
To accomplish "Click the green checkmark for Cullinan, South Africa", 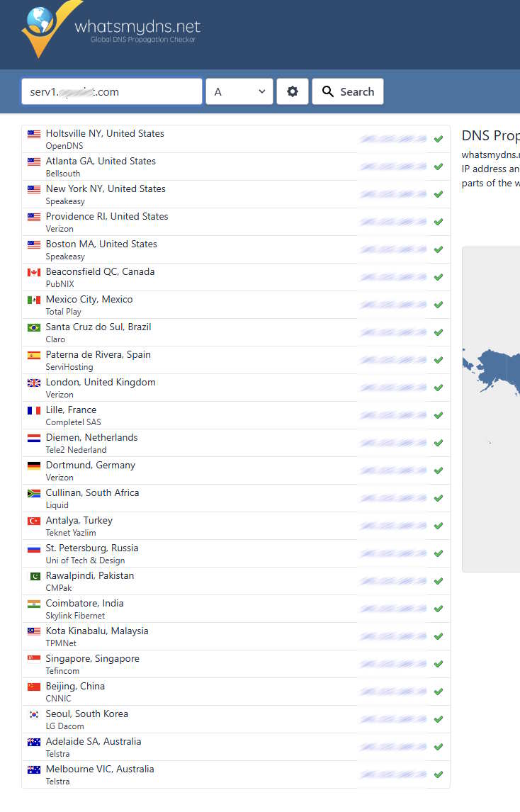I will click(439, 498).
